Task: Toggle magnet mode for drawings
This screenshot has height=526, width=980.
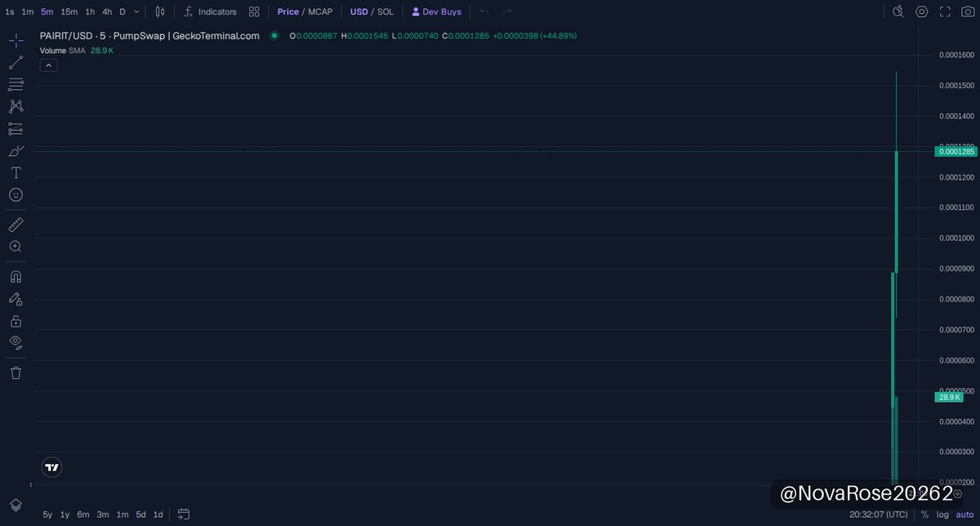Action: coord(16,277)
